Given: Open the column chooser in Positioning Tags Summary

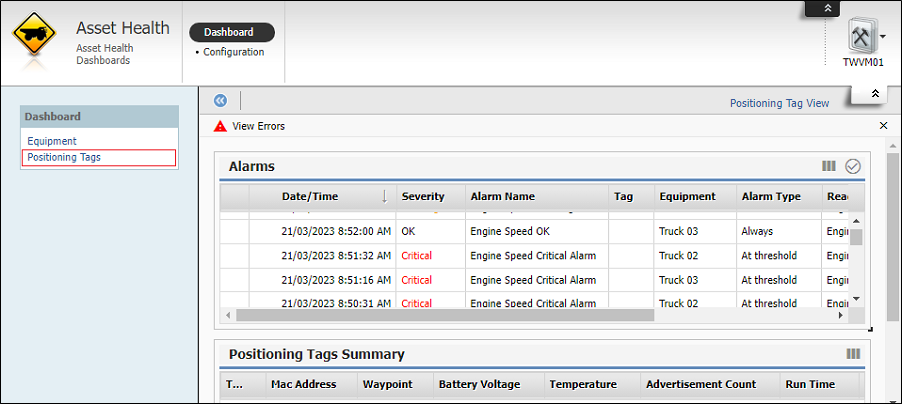Looking at the screenshot, I should pyautogui.click(x=853, y=353).
